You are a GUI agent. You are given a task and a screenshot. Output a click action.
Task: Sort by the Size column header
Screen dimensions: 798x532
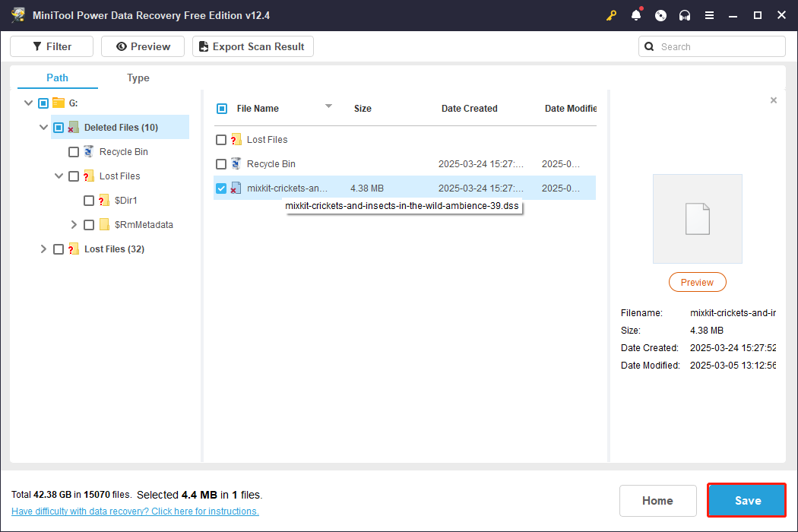coord(363,109)
